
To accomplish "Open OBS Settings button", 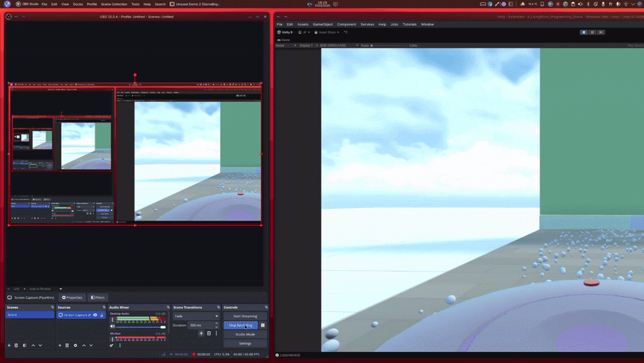I will pos(245,343).
